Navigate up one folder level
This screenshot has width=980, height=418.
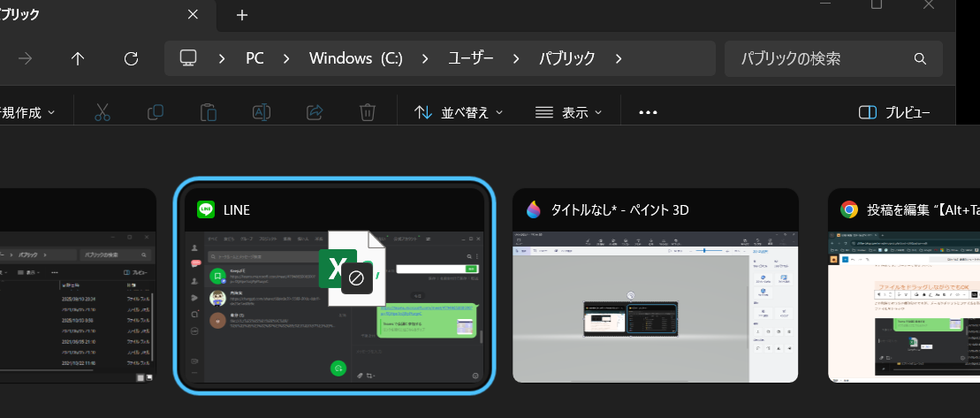(x=78, y=58)
